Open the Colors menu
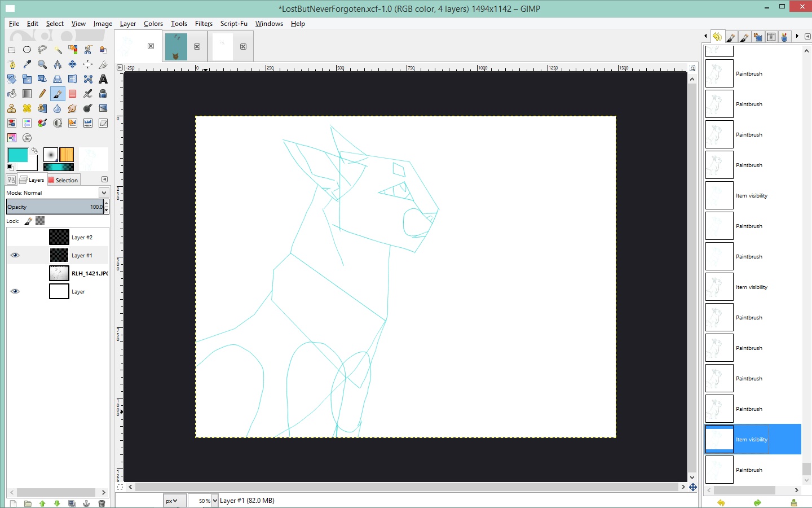The height and width of the screenshot is (508, 812). coord(153,24)
